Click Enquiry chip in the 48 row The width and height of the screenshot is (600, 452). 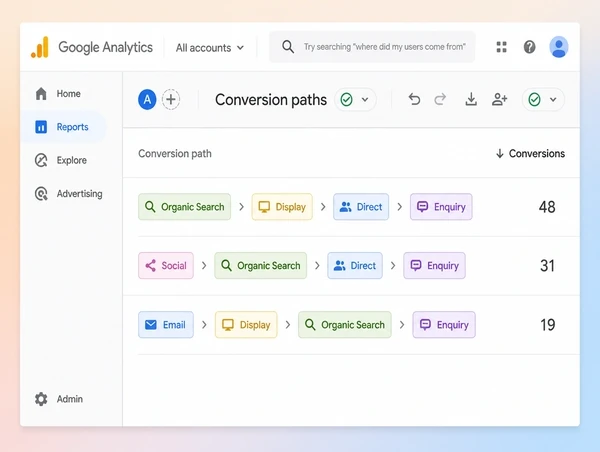[x=441, y=207]
